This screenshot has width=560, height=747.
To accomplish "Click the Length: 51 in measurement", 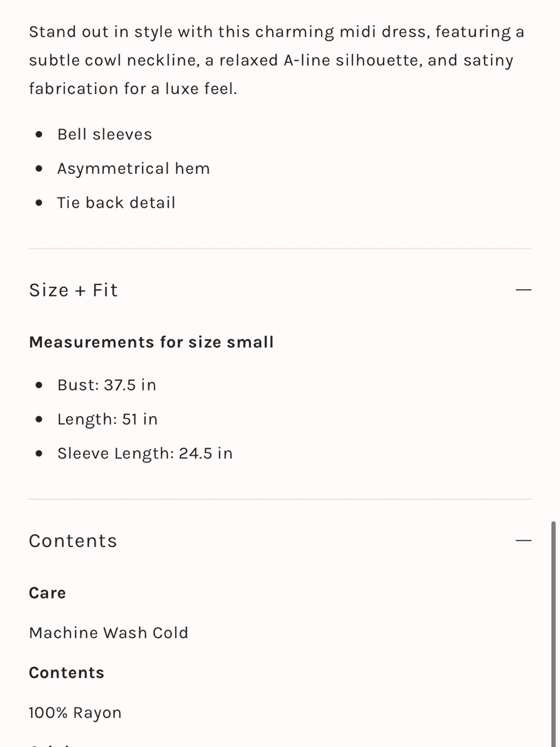I will click(x=108, y=419).
